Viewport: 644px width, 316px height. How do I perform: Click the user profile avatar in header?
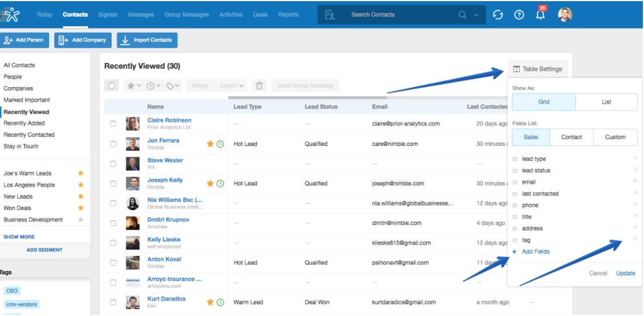[x=565, y=15]
